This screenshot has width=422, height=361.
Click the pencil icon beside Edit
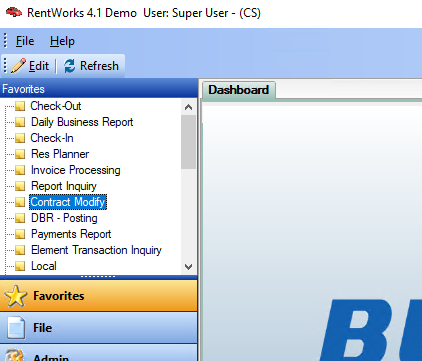[x=18, y=66]
